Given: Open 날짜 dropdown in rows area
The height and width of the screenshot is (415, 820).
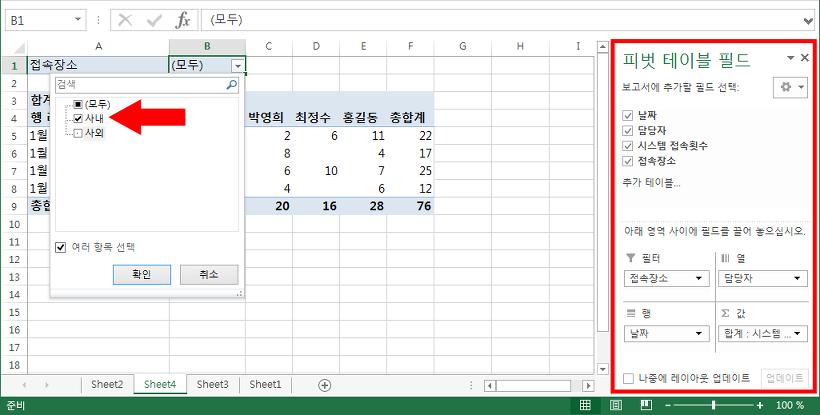Looking at the screenshot, I should [x=699, y=333].
